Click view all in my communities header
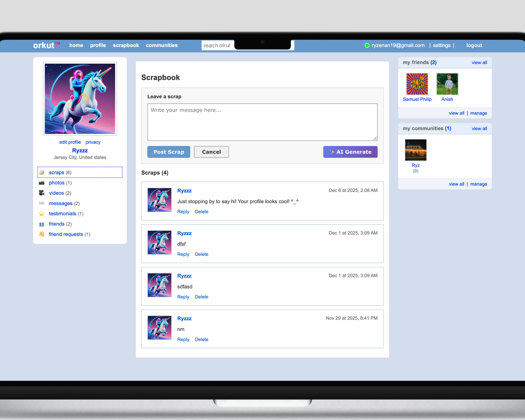The image size is (525, 420). tap(479, 129)
